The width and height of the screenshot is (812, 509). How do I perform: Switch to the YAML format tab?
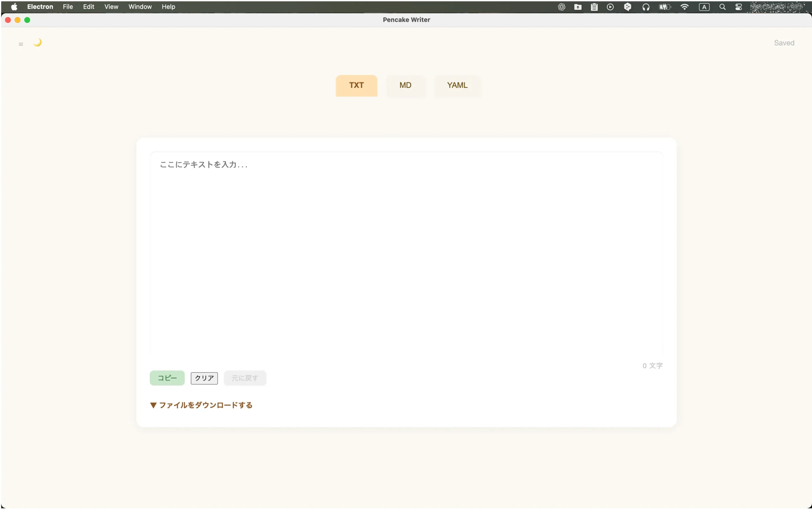(457, 85)
